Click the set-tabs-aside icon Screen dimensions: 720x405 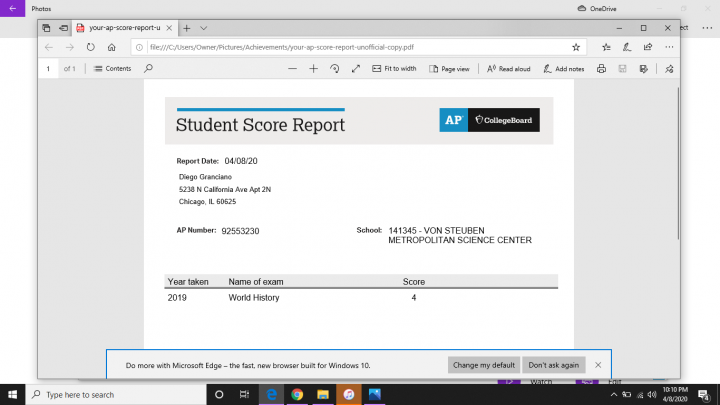pos(63,28)
